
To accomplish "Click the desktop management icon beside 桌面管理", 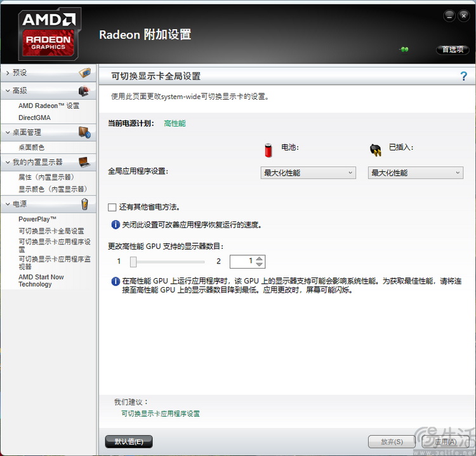I will pyautogui.click(x=84, y=133).
